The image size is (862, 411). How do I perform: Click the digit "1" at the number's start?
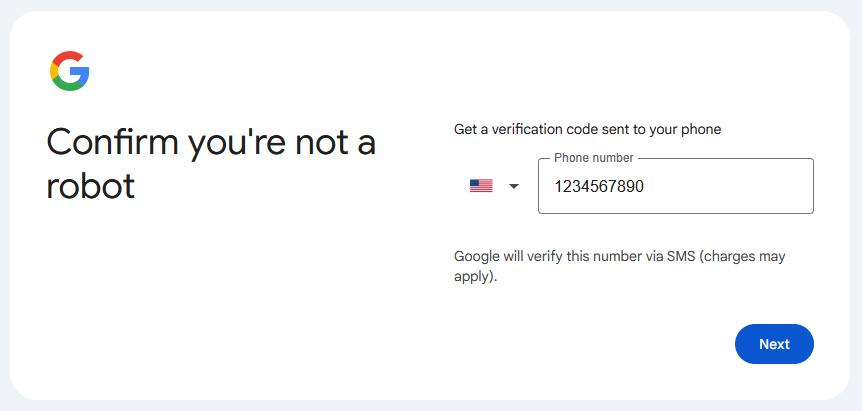click(x=557, y=187)
